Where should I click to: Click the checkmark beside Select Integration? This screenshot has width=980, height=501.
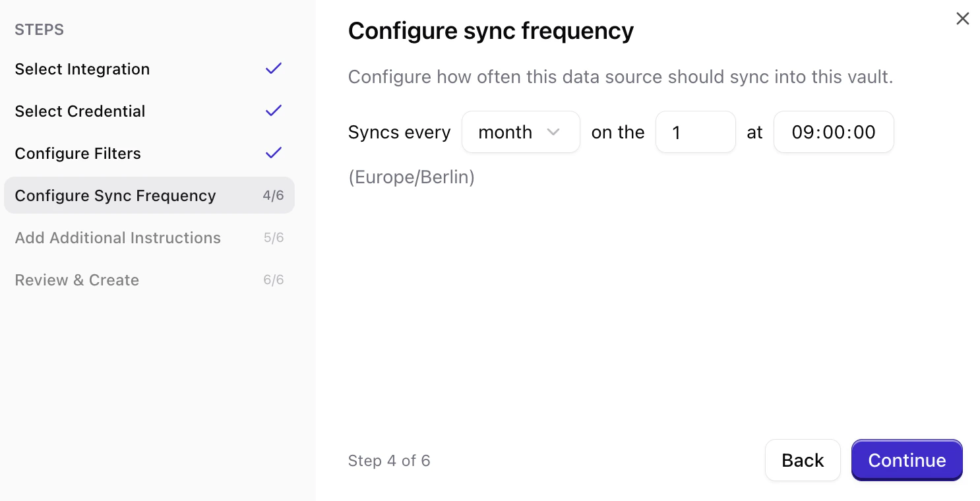273,69
